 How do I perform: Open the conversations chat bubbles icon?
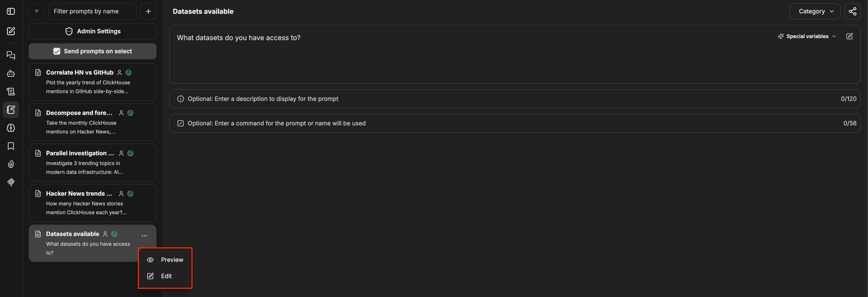pyautogui.click(x=11, y=55)
